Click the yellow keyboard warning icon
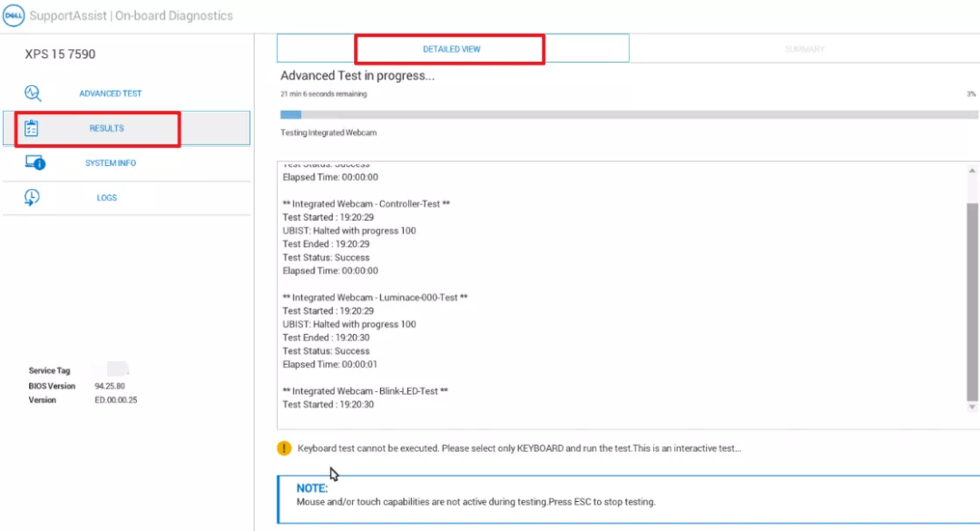This screenshot has height=531, width=980. click(284, 447)
